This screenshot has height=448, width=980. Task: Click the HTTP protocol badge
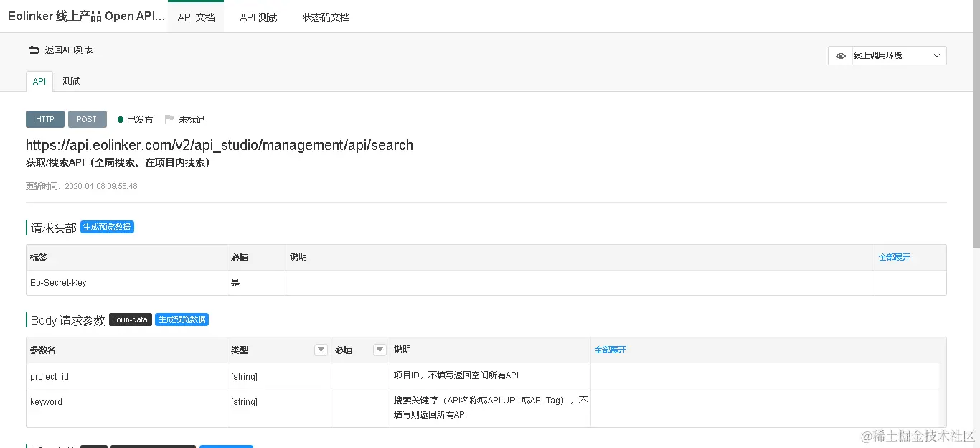click(x=45, y=119)
